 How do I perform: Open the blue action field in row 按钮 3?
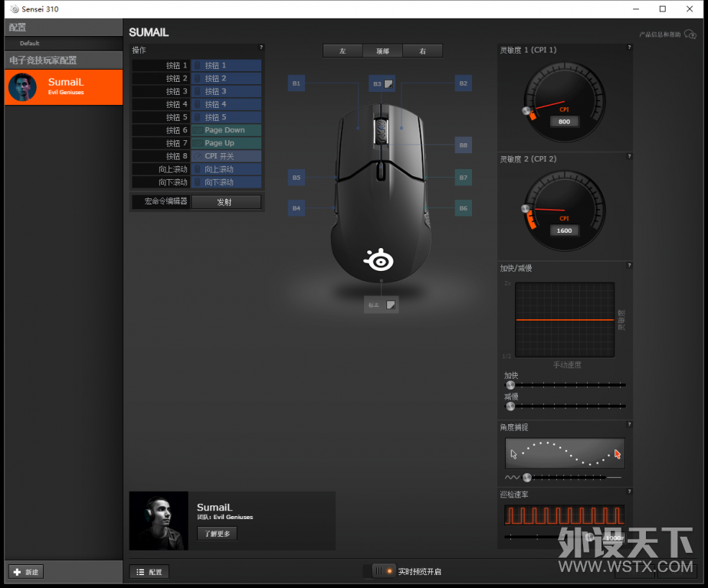tap(226, 91)
